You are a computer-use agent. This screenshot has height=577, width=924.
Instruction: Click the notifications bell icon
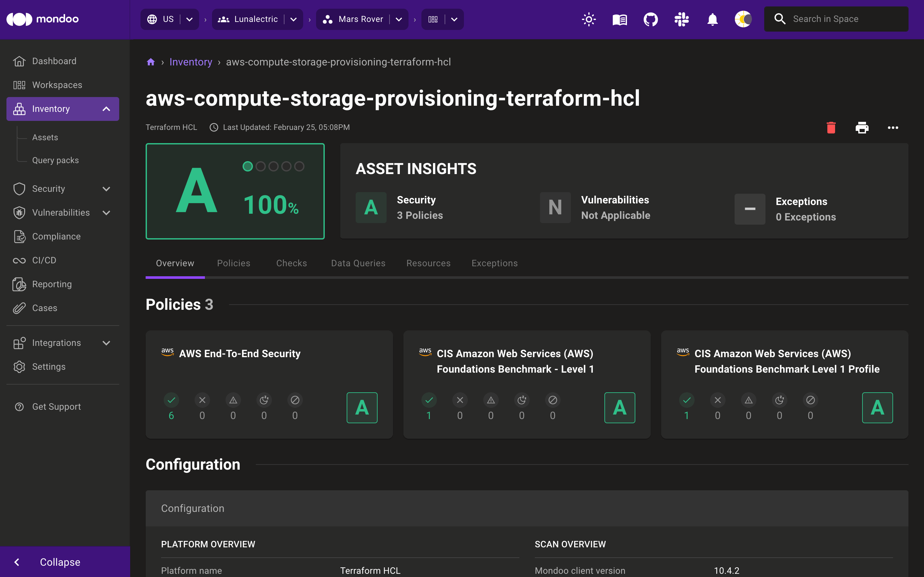click(712, 19)
